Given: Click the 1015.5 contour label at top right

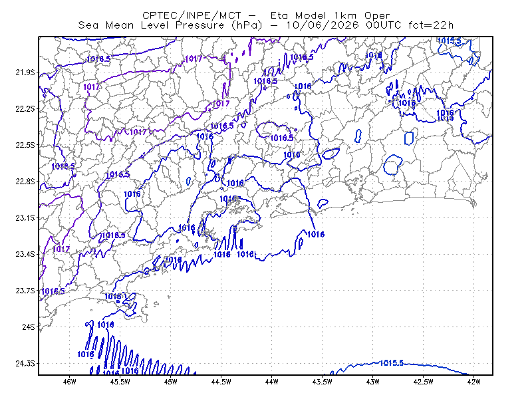Looking at the screenshot, I should (x=450, y=41).
